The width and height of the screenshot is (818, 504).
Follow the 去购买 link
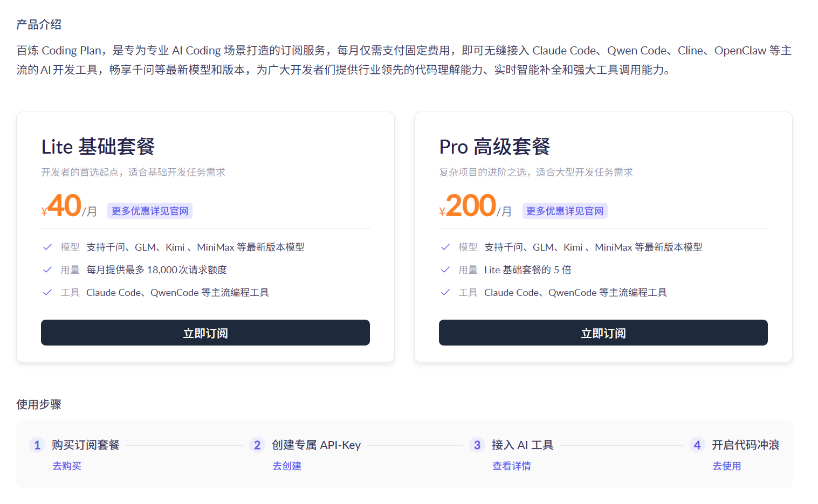[67, 466]
